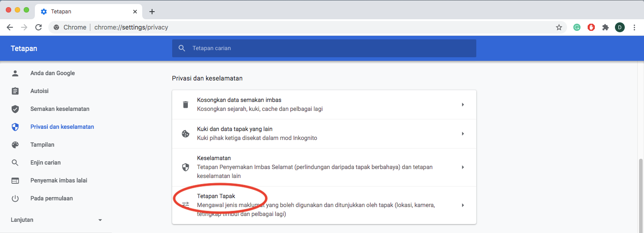Click the Tetapan carian search field

[x=324, y=48]
